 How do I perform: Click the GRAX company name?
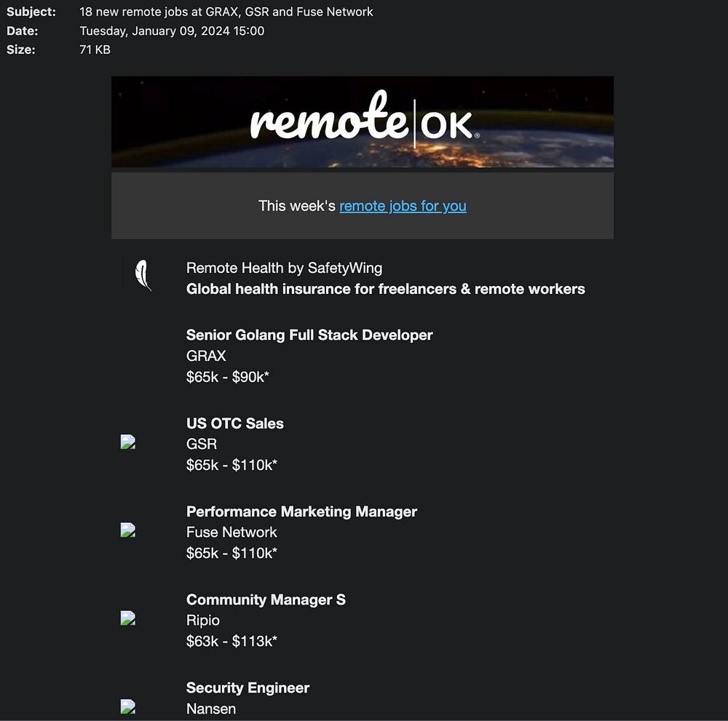[x=206, y=356]
